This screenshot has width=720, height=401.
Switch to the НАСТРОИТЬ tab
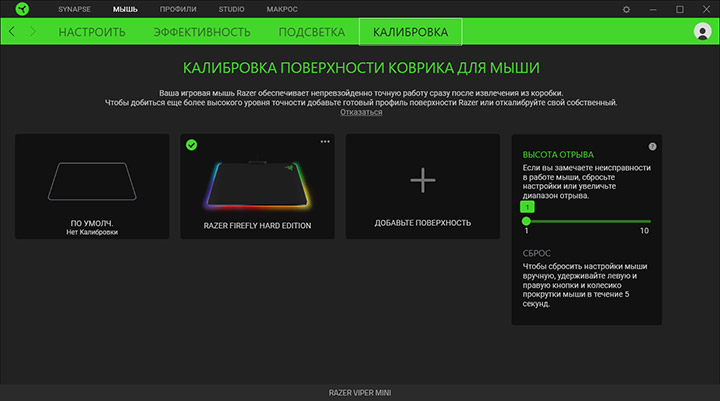[x=92, y=32]
